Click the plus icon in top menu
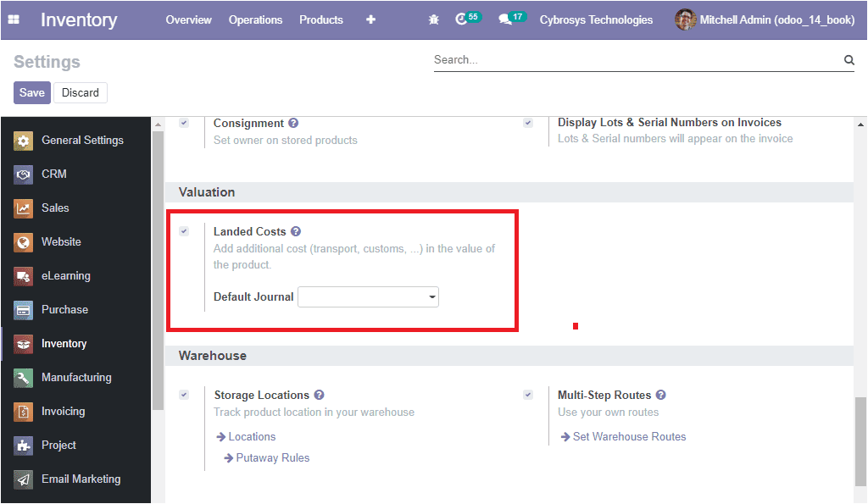This screenshot has height=504, width=868. pyautogui.click(x=371, y=19)
